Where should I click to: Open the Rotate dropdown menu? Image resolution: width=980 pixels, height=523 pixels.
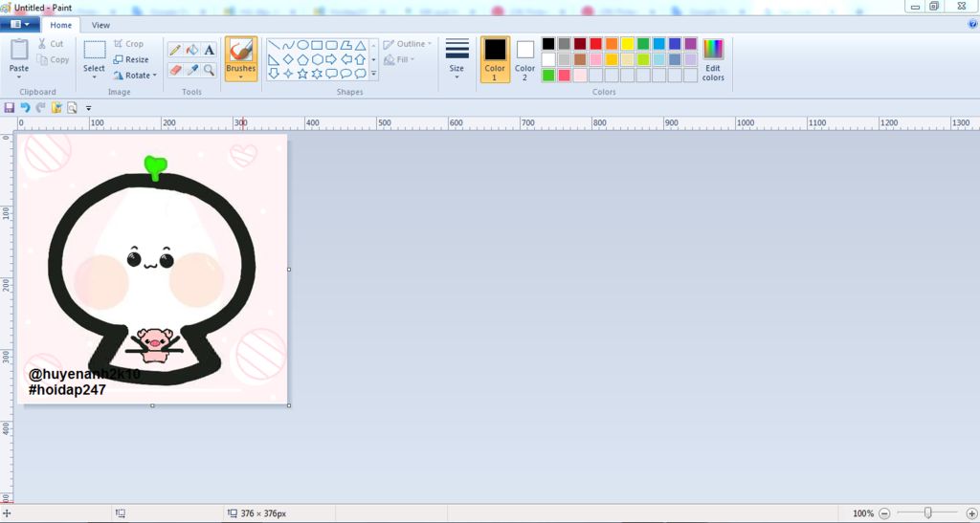click(154, 76)
